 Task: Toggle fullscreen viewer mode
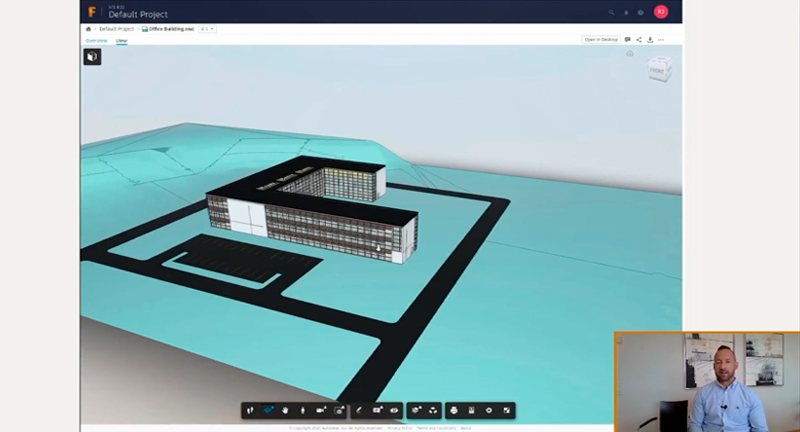506,410
